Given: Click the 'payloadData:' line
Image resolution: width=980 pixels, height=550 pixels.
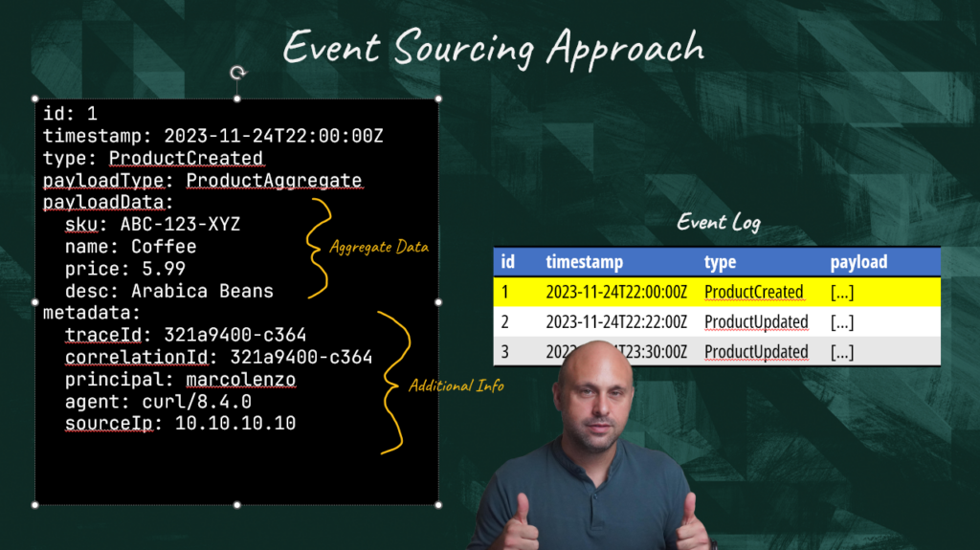Looking at the screenshot, I should click(x=107, y=203).
